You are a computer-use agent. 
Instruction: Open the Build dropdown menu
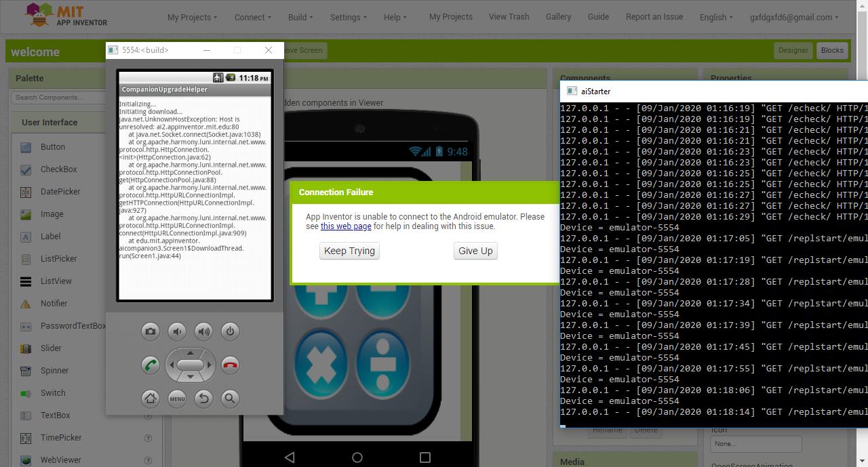tap(300, 17)
